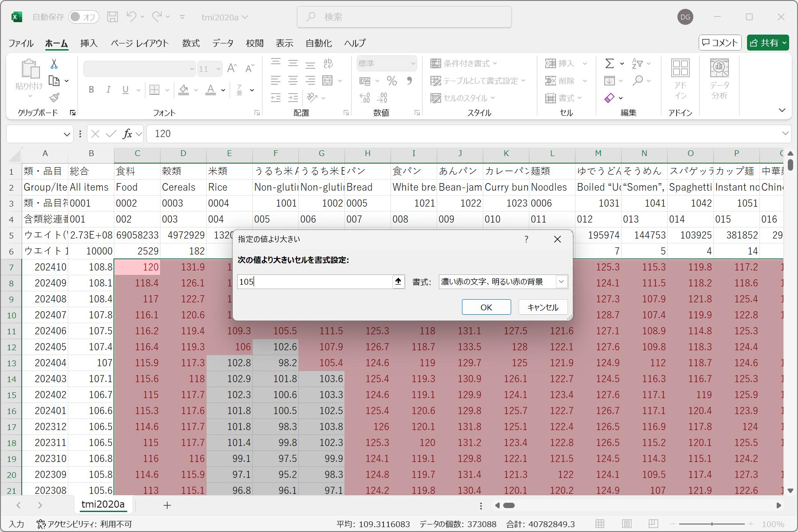798x532 pixels.
Task: Switch to the Formulas tab
Action: pos(191,43)
